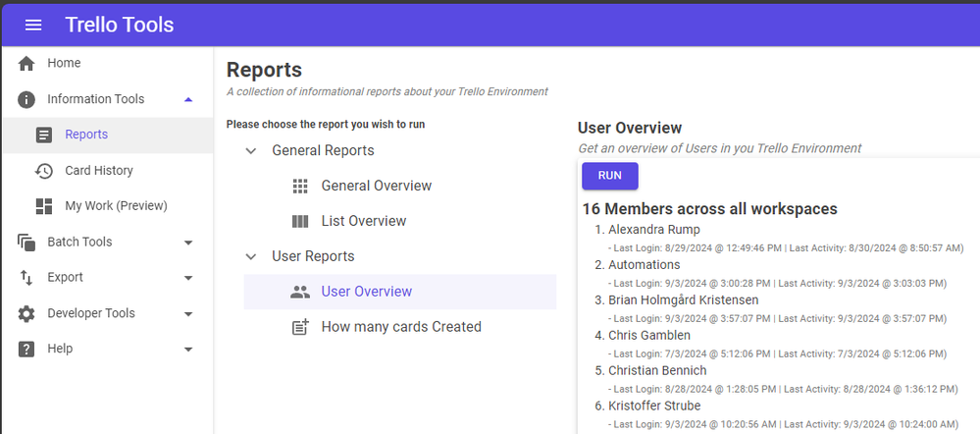Screen dimensions: 980x434
Task: Click the Developer Tools gear icon
Action: pyautogui.click(x=26, y=313)
